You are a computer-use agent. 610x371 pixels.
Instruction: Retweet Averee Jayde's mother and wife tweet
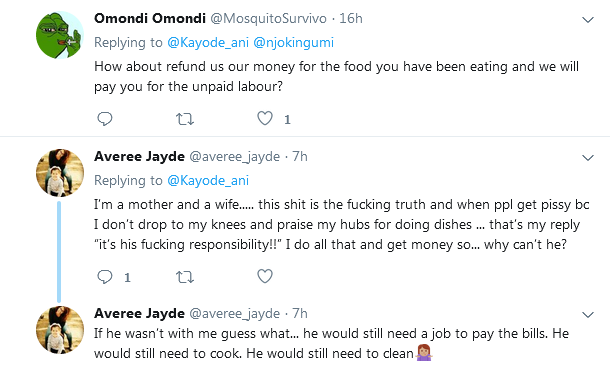[x=185, y=277]
